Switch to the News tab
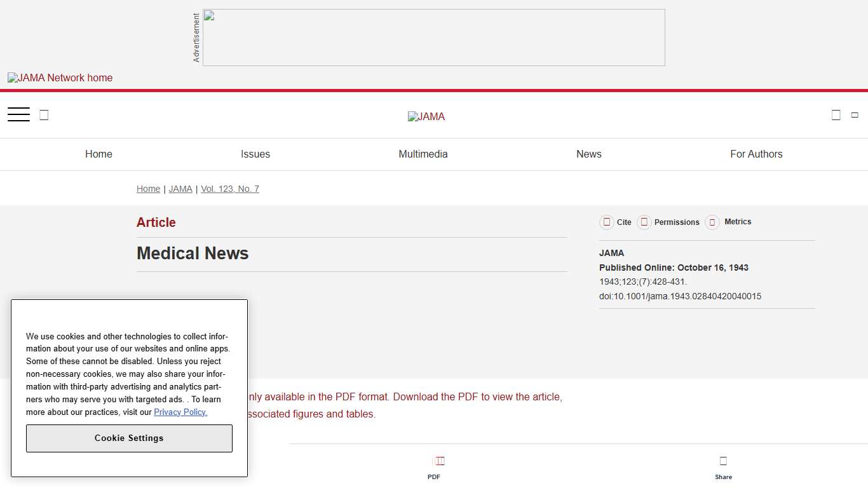The image size is (868, 488). (588, 154)
